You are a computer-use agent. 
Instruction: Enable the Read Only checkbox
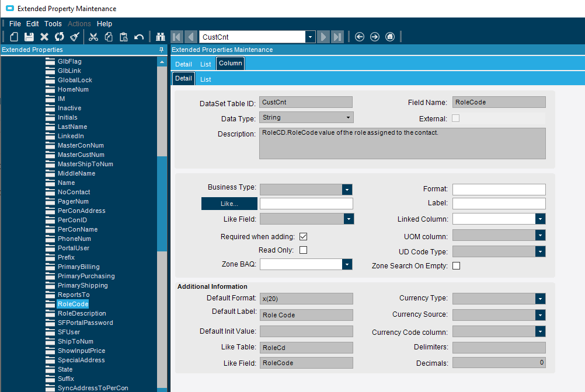click(304, 250)
